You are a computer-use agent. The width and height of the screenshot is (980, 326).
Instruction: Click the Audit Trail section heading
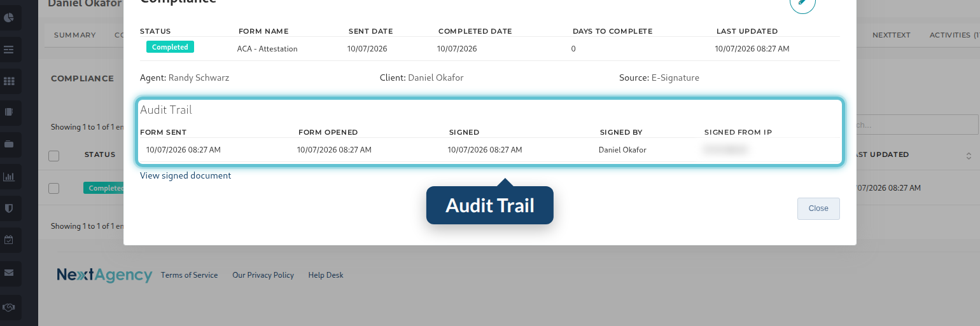(x=166, y=110)
